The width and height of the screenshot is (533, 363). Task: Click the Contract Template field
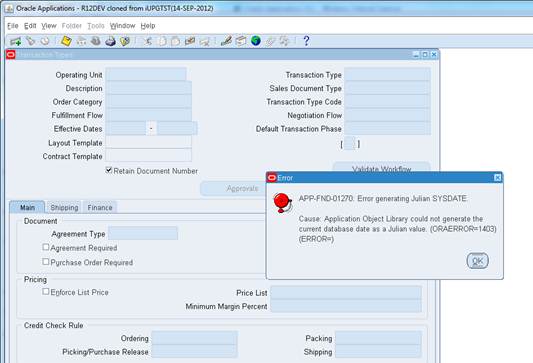[x=149, y=155]
